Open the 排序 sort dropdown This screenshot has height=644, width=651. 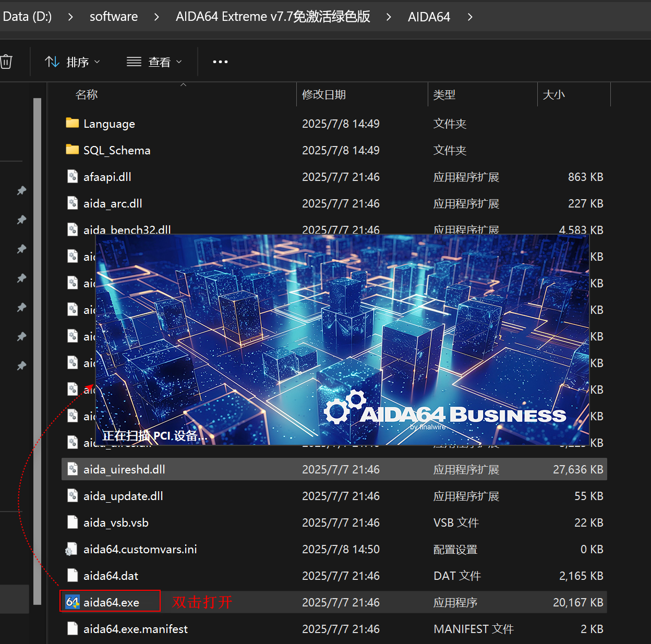pyautogui.click(x=73, y=62)
